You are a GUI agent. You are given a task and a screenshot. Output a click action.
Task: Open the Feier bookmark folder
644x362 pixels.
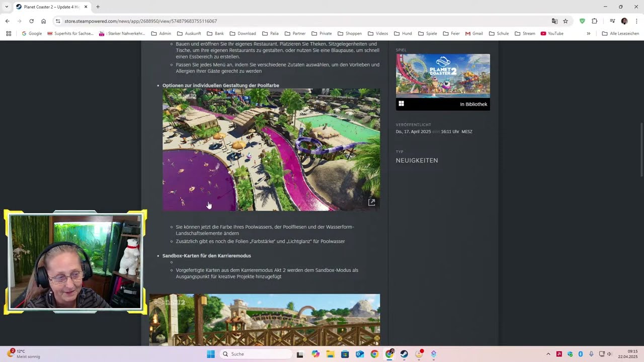[x=451, y=34]
